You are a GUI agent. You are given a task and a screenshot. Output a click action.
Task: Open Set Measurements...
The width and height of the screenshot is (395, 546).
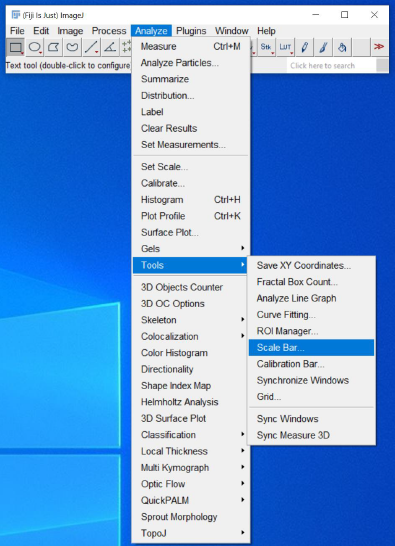pos(191,145)
